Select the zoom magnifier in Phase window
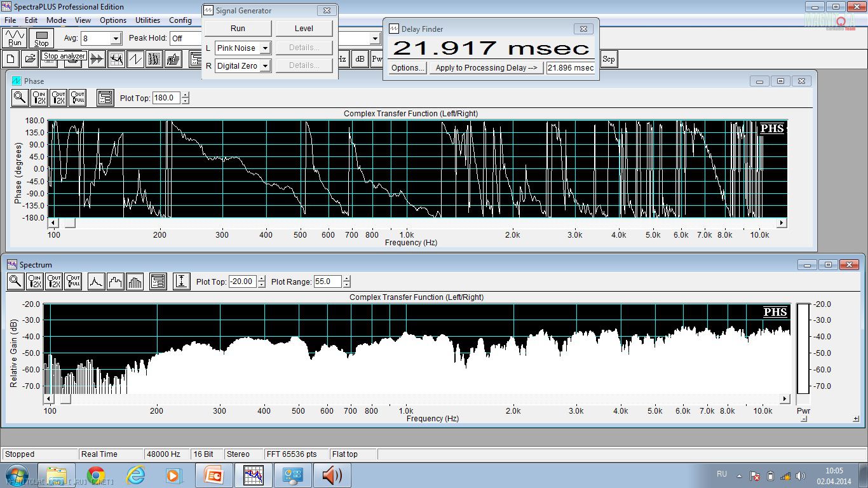Viewport: 868px width, 488px height. tap(20, 98)
